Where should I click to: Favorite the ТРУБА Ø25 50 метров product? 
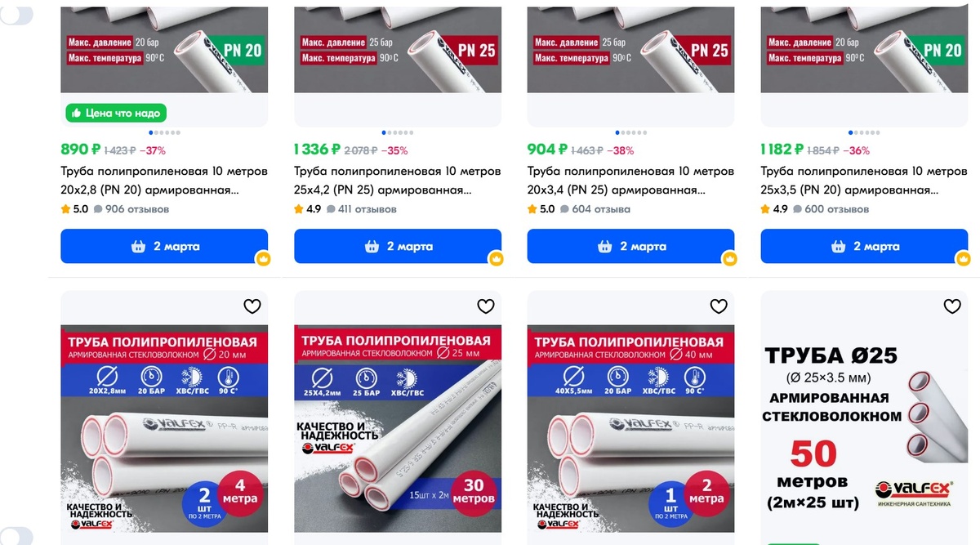point(952,306)
